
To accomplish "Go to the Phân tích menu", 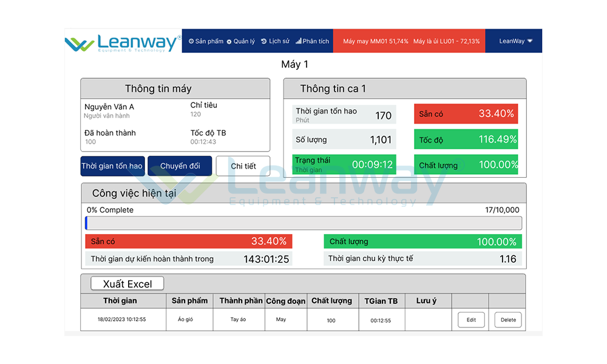I will (316, 41).
